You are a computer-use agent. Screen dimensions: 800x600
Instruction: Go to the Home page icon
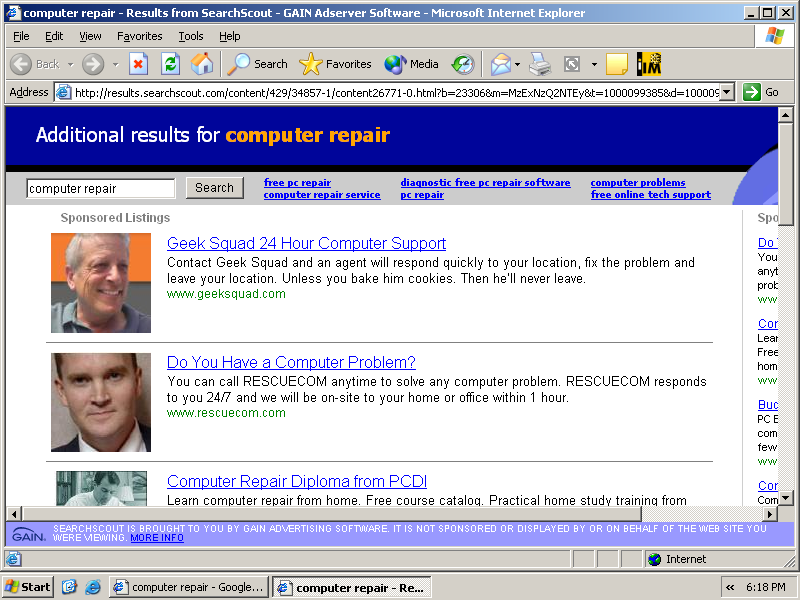202,64
